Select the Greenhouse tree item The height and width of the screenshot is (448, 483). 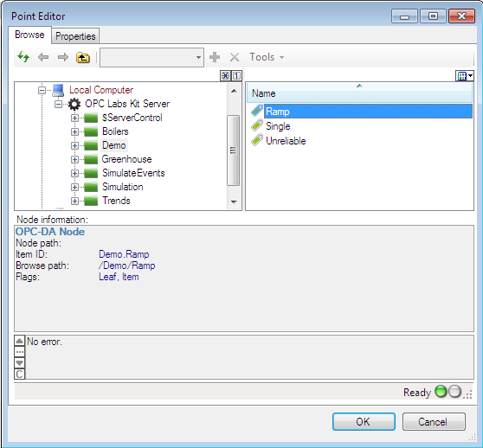coord(126,159)
